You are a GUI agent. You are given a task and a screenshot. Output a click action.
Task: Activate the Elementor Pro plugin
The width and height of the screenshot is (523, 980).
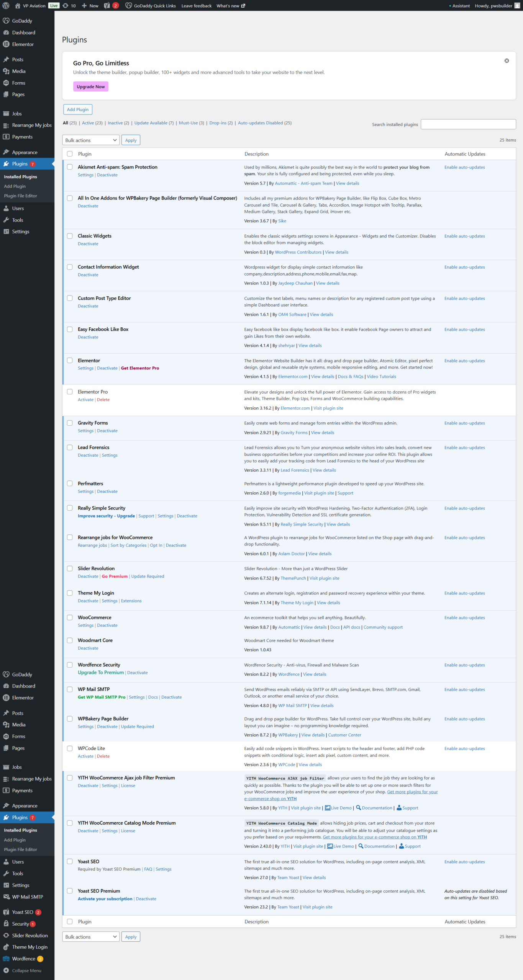point(86,400)
